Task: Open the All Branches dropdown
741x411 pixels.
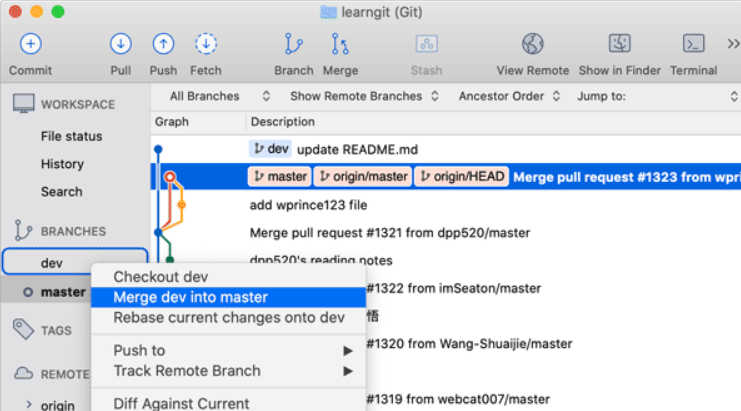Action: click(220, 96)
